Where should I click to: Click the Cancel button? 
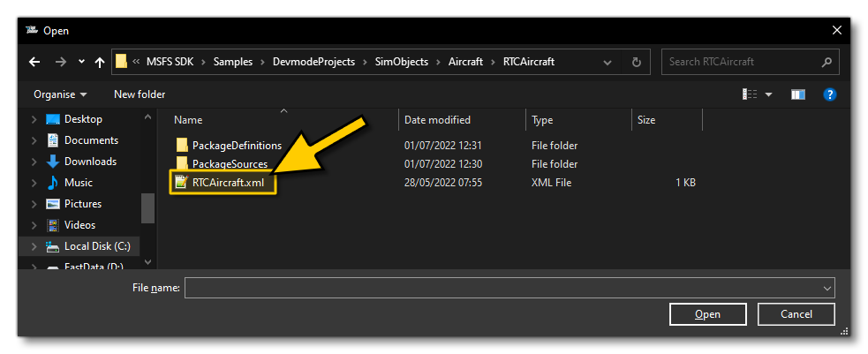[796, 314]
